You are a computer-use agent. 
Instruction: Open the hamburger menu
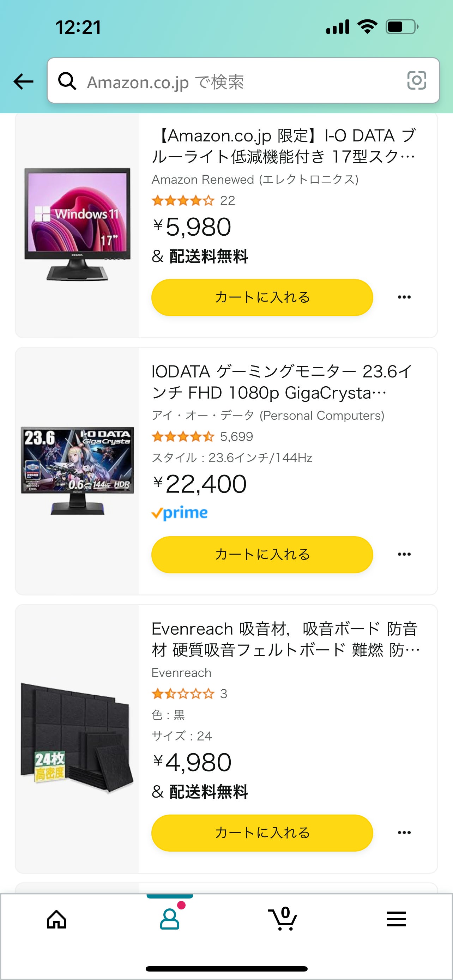(396, 920)
